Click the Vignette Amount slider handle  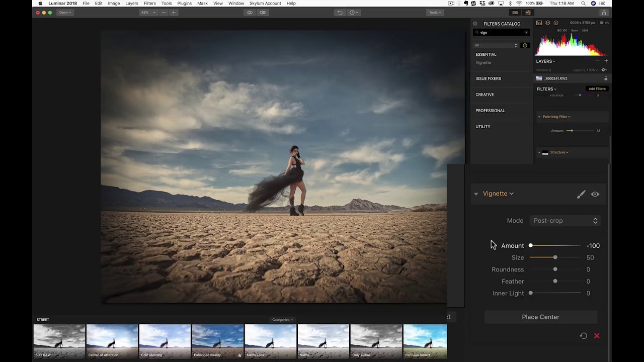click(530, 246)
